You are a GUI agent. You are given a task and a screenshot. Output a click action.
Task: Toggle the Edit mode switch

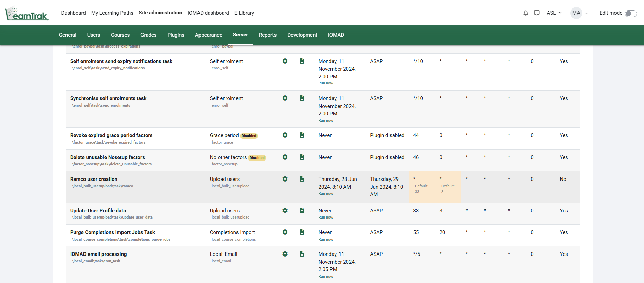pyautogui.click(x=631, y=13)
